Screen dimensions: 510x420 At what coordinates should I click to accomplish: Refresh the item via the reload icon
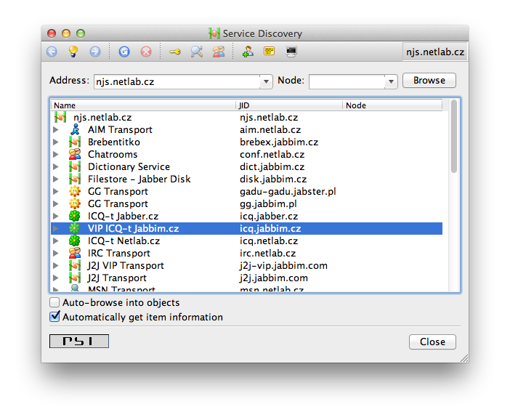[x=124, y=52]
